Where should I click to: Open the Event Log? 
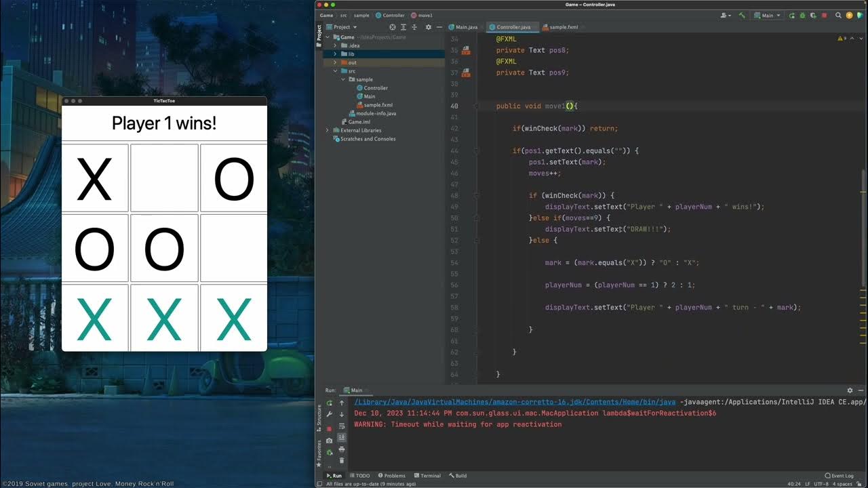click(x=840, y=476)
